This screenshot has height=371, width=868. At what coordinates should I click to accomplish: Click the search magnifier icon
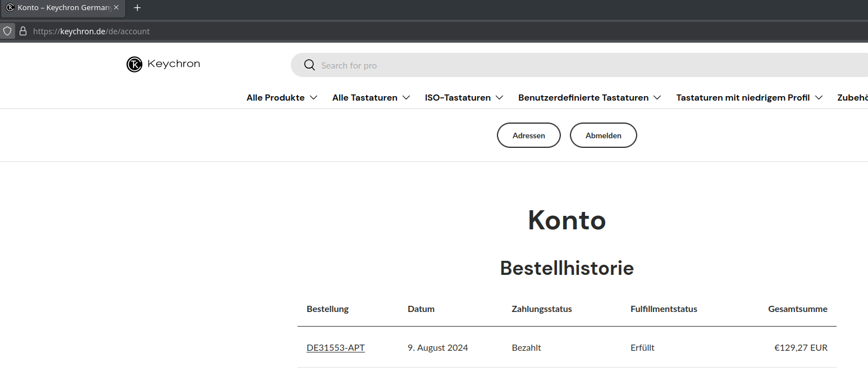click(309, 65)
